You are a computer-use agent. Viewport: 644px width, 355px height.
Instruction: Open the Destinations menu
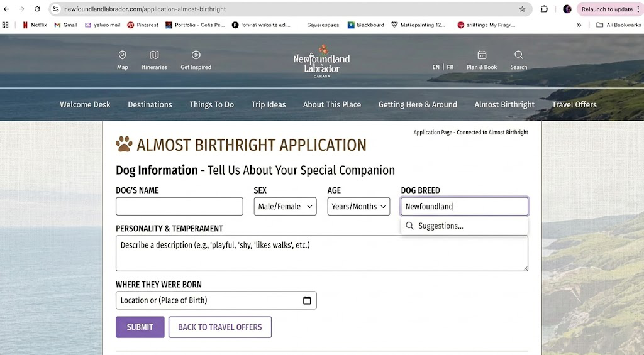pos(150,105)
